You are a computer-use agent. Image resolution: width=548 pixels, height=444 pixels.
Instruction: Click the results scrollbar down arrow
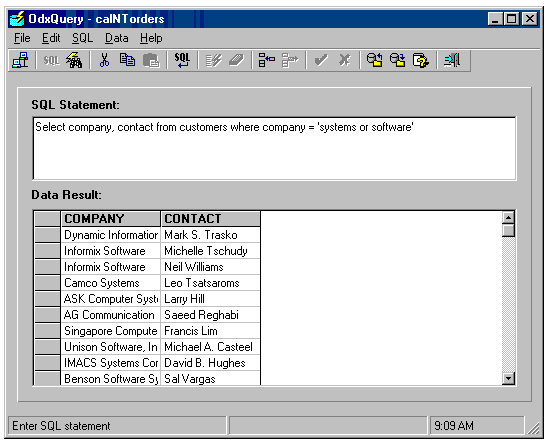508,378
